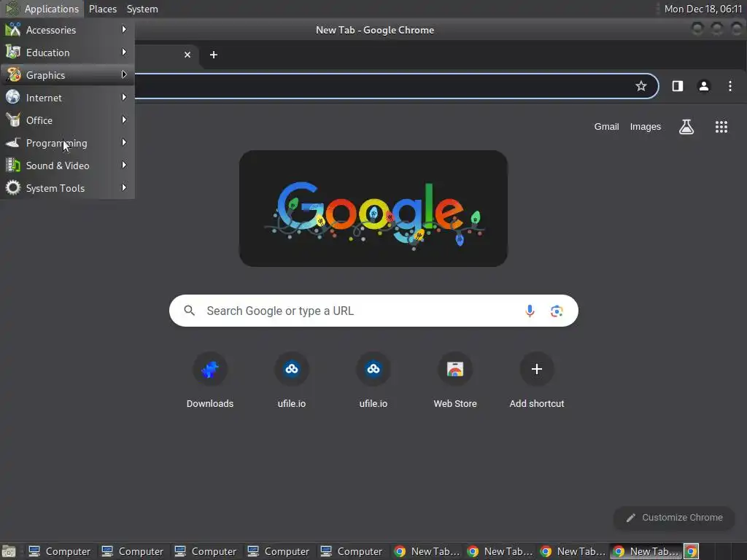The width and height of the screenshot is (747, 560).
Task: Open the clock showing Mon Dec 18, 06:11
Action: click(703, 9)
